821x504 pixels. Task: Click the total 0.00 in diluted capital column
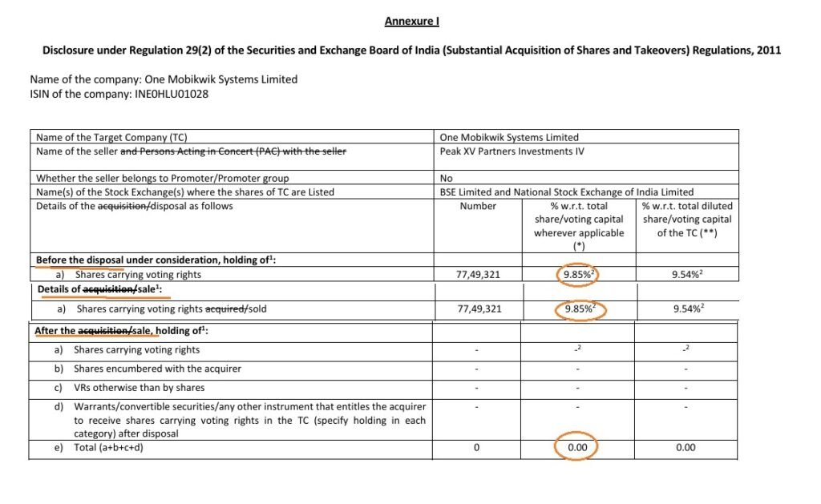click(686, 447)
